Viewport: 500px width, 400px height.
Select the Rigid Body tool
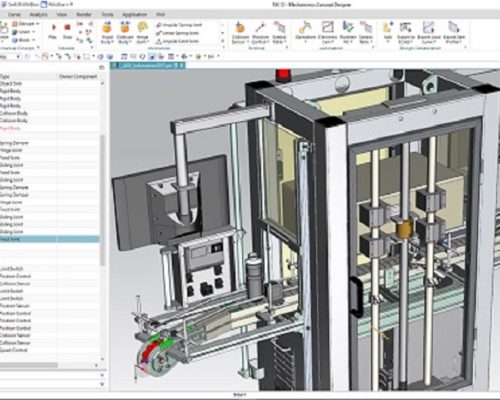(x=107, y=33)
